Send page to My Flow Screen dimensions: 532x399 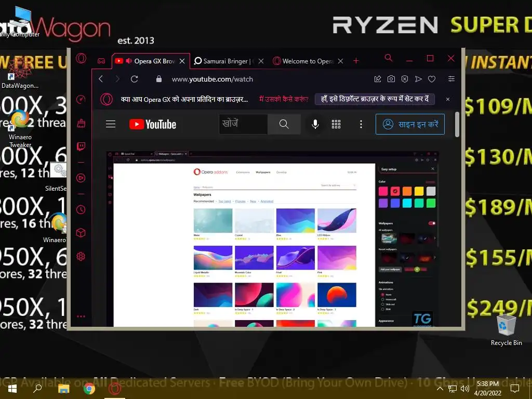pyautogui.click(x=418, y=79)
